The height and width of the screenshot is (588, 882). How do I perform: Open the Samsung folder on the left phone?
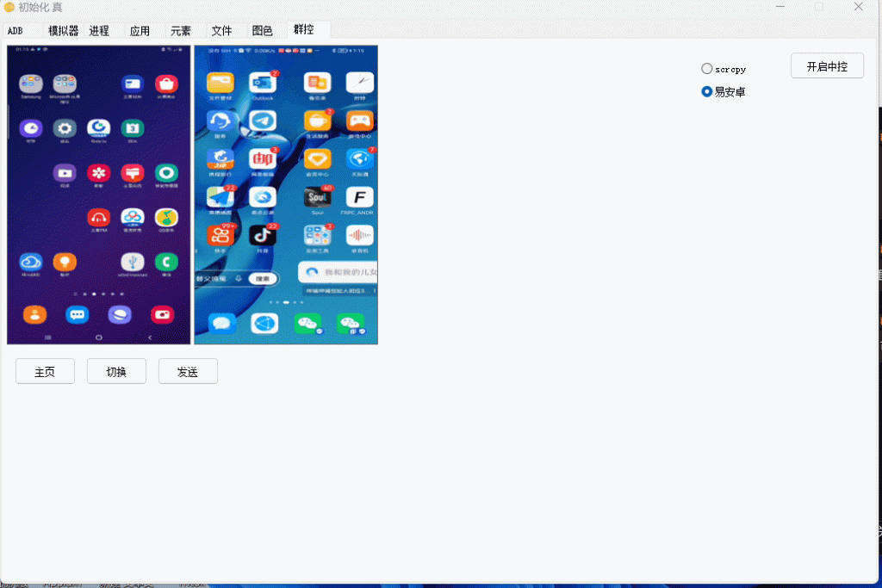(31, 84)
